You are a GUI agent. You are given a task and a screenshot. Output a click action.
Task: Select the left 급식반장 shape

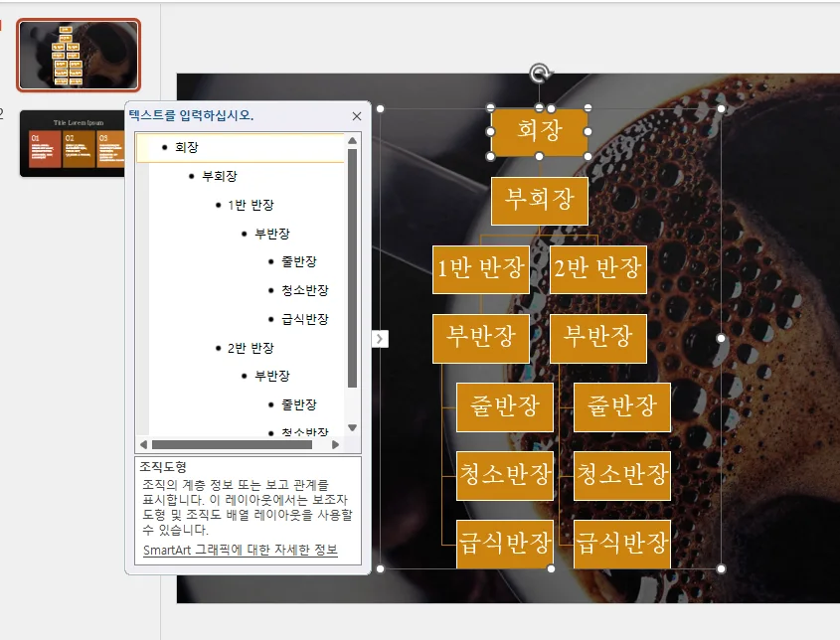coord(506,544)
